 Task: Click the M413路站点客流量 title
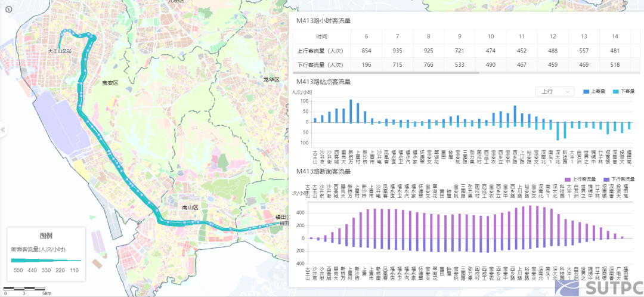point(323,82)
